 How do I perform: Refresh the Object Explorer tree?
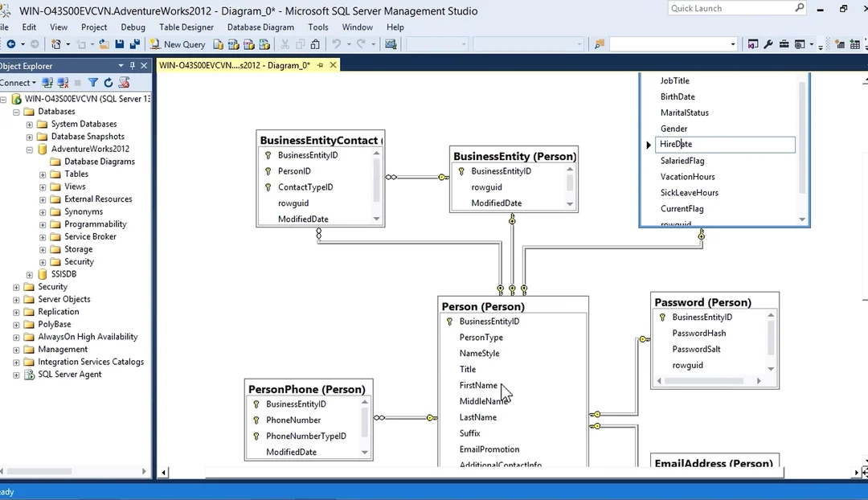[108, 83]
